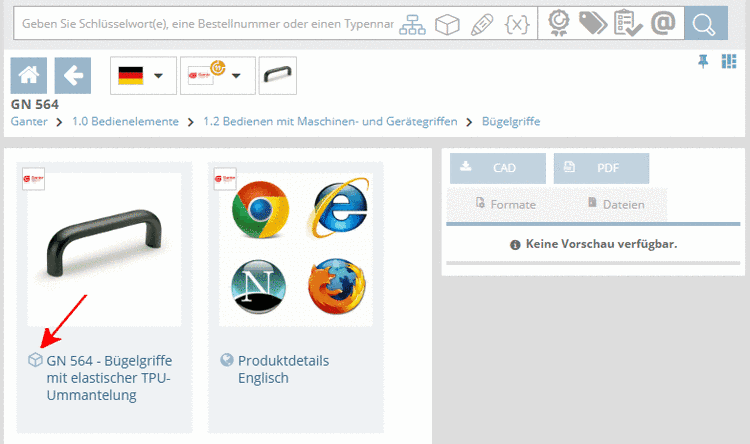Click the PDF button
The height and width of the screenshot is (444, 750).
601,168
